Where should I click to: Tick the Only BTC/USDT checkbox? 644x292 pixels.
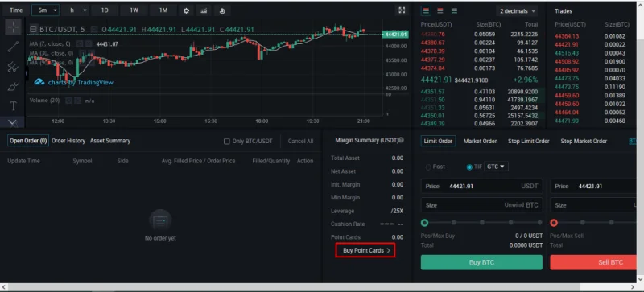click(227, 142)
